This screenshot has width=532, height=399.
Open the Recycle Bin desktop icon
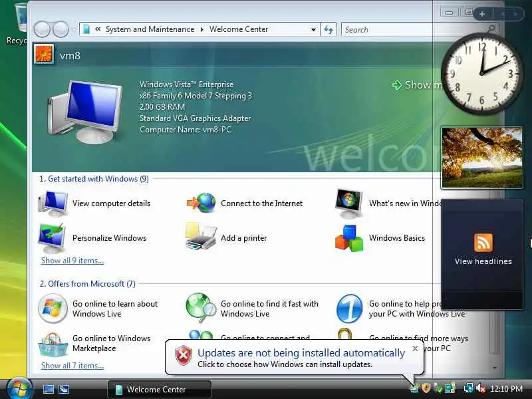pos(17,25)
